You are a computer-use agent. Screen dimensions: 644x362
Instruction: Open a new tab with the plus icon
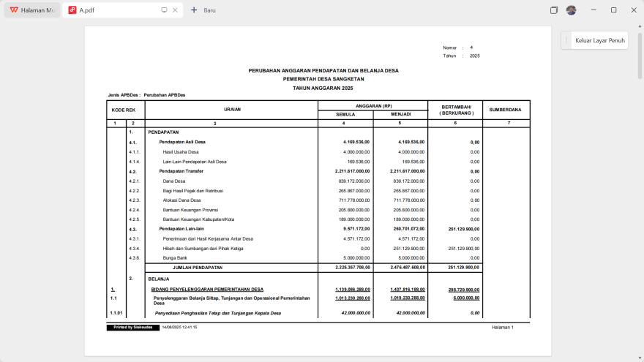194,10
